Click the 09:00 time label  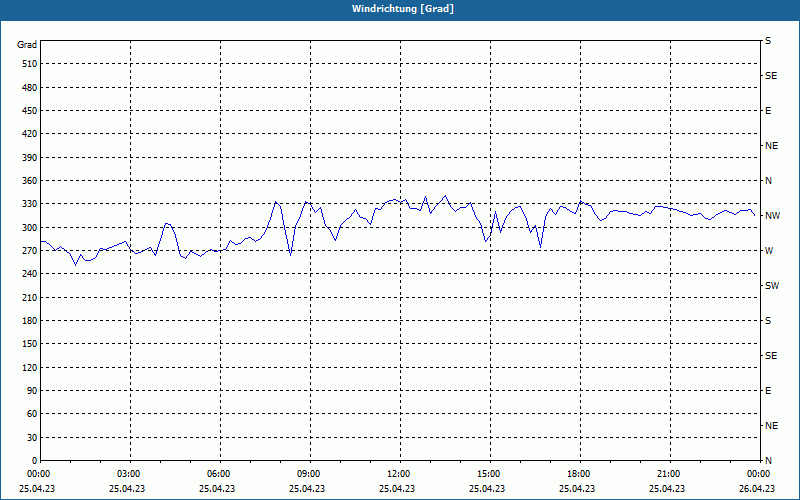(x=309, y=474)
